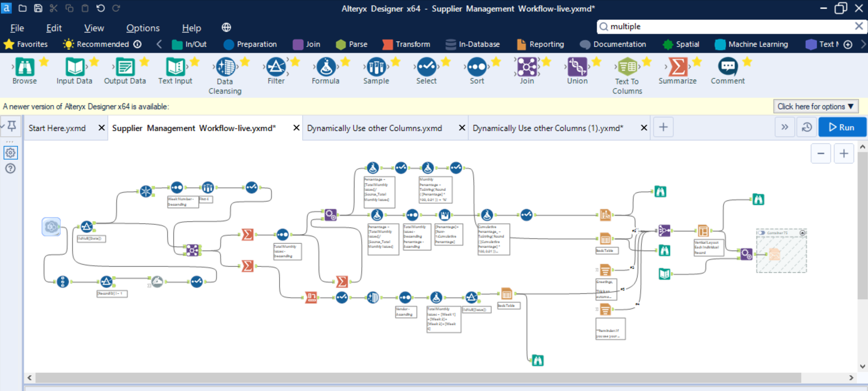Select the Sample node annotated First 6
This screenshot has width=868, height=391.
208,187
